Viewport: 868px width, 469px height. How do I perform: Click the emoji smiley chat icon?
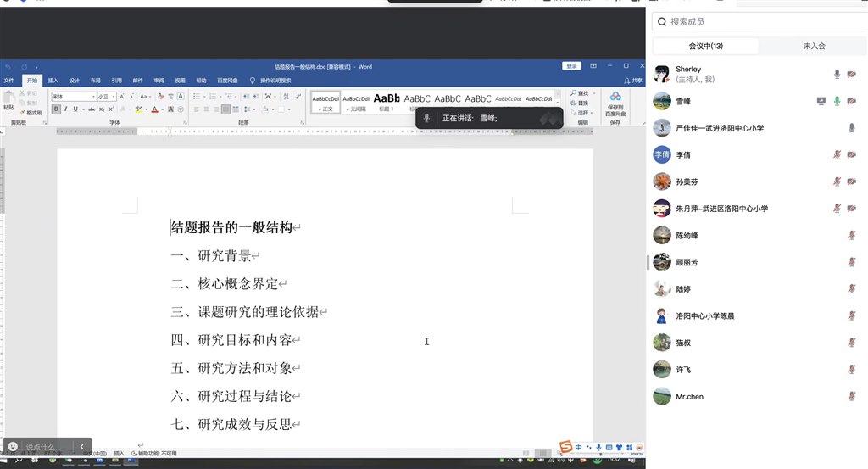point(13,446)
